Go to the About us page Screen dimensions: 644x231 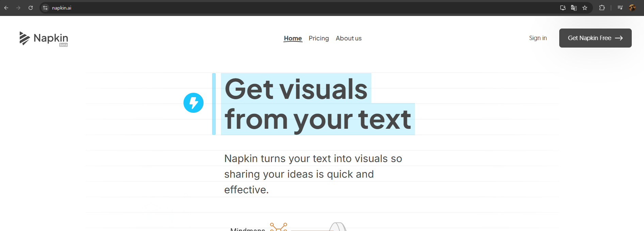[349, 38]
